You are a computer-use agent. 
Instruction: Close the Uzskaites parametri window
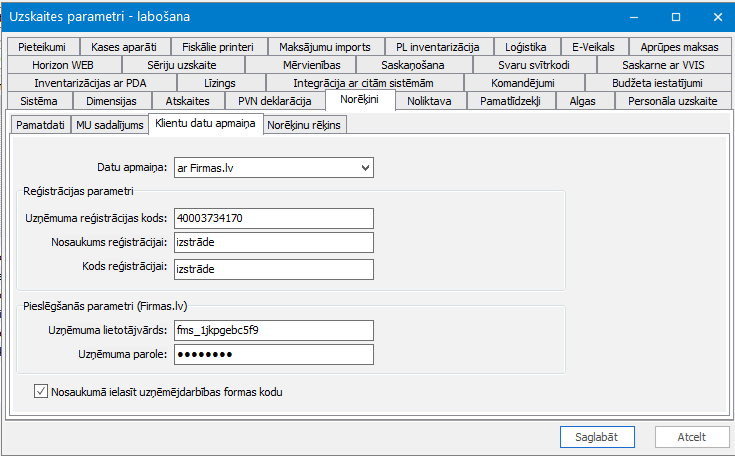(718, 17)
